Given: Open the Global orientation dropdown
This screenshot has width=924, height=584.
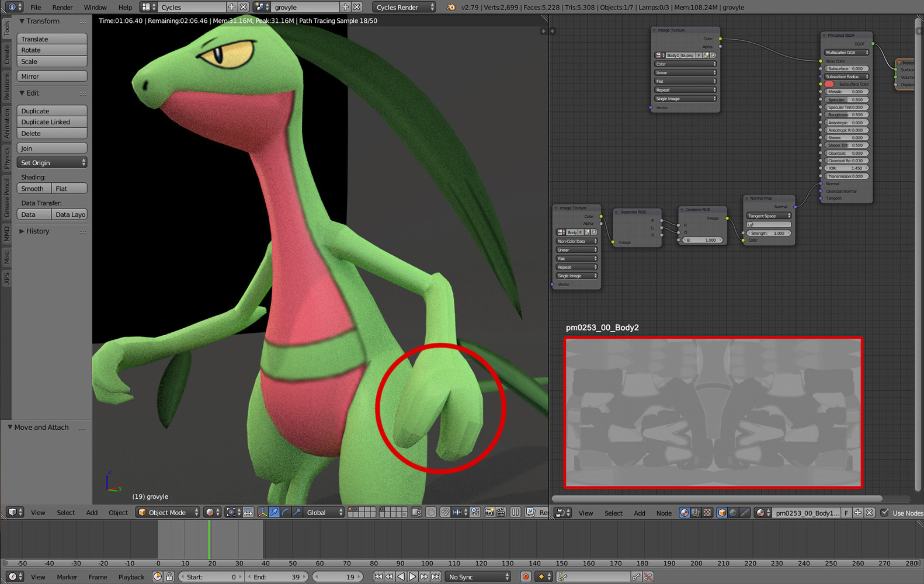Looking at the screenshot, I should coord(324,512).
